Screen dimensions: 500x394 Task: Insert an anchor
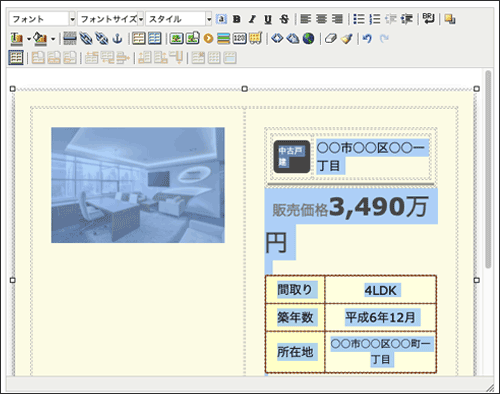117,39
